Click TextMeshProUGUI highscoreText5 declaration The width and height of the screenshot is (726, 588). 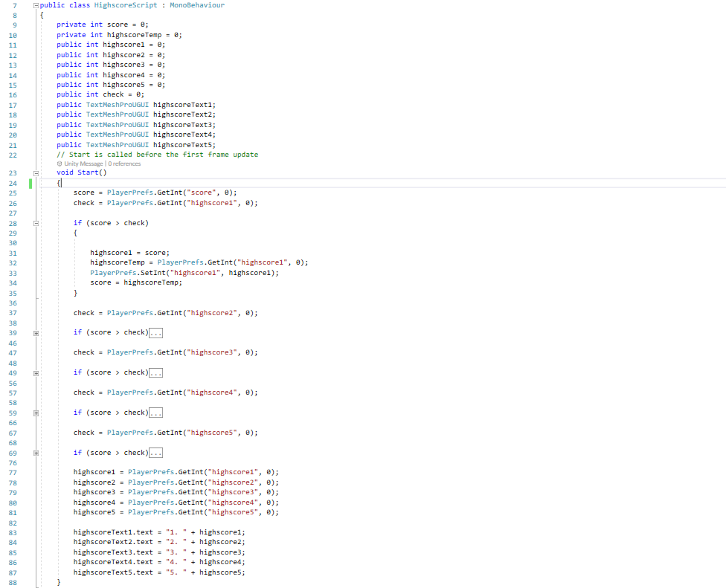tap(136, 145)
